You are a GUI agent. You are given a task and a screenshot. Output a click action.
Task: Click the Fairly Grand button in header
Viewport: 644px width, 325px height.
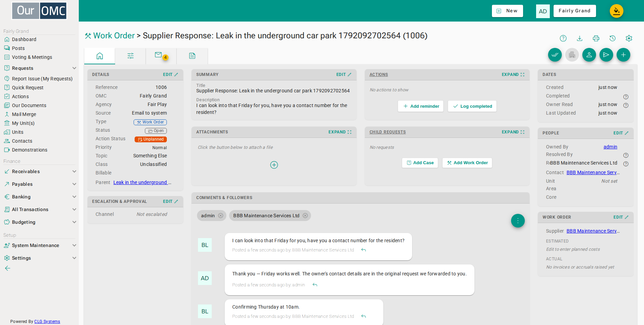(x=574, y=11)
